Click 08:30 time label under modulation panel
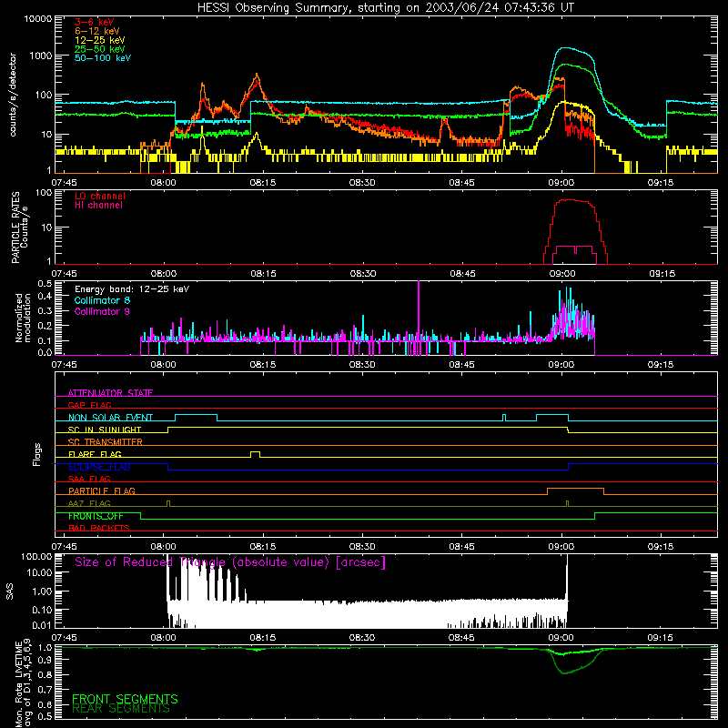The height and width of the screenshot is (728, 728). click(x=362, y=365)
